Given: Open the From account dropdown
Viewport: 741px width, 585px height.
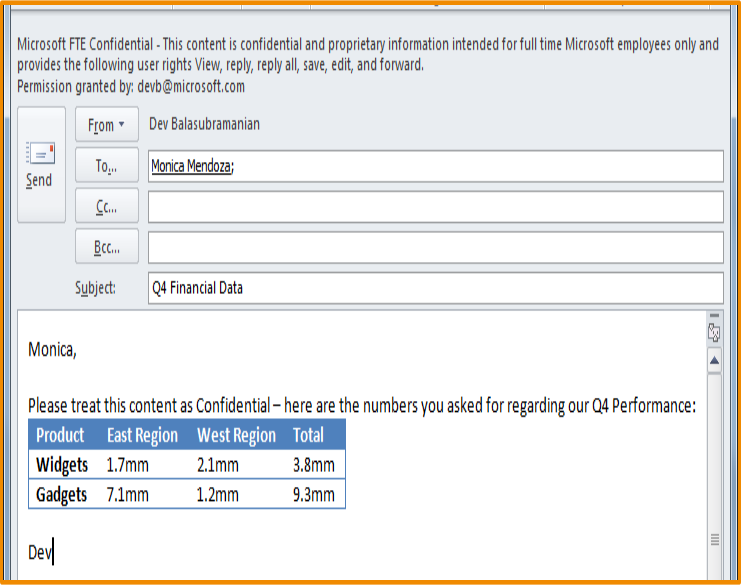Looking at the screenshot, I should tap(107, 125).
